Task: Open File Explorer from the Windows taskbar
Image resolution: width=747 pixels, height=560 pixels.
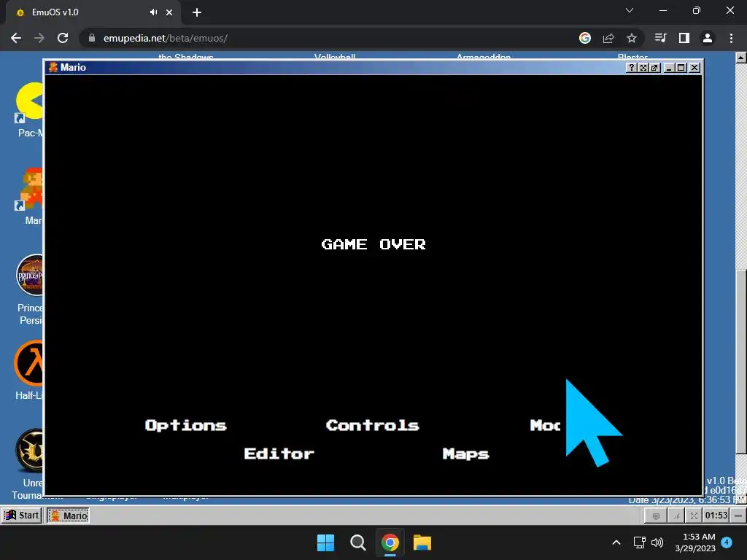Action: tap(422, 542)
